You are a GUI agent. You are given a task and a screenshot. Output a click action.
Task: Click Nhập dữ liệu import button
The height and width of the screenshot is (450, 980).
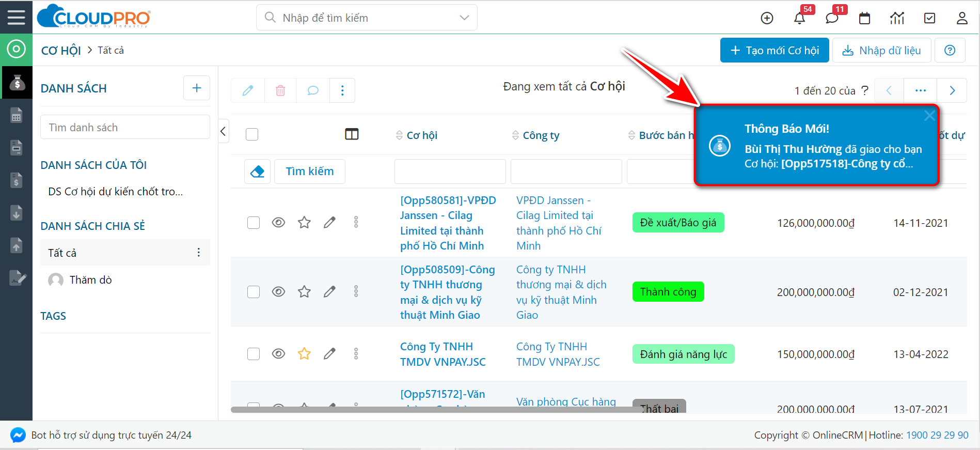pyautogui.click(x=881, y=50)
